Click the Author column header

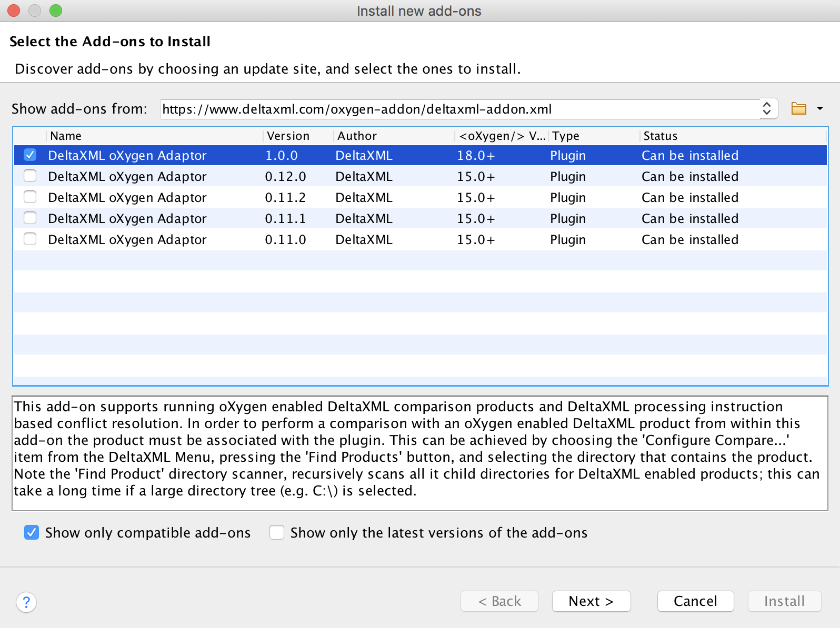pos(357,136)
